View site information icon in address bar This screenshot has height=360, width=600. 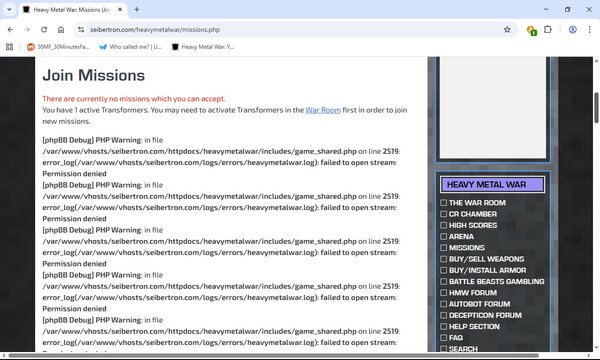click(81, 29)
